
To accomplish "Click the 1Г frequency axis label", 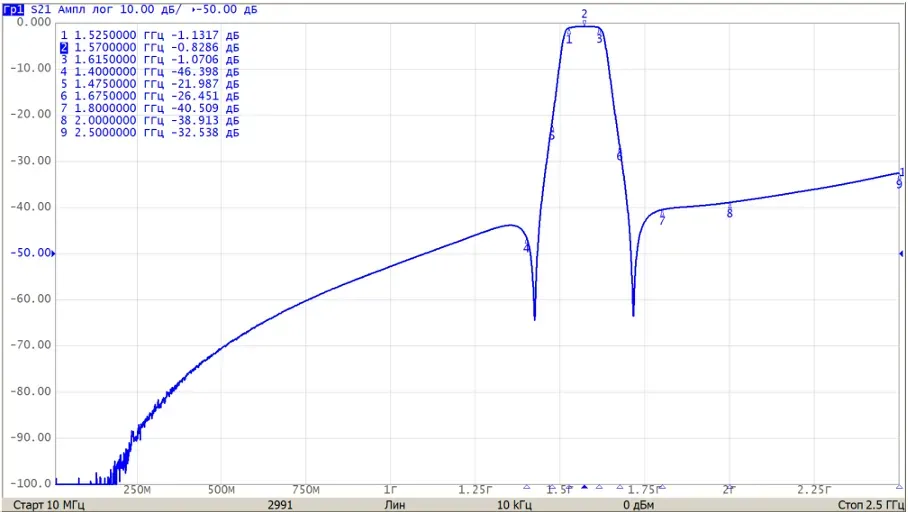I will tap(391, 490).
